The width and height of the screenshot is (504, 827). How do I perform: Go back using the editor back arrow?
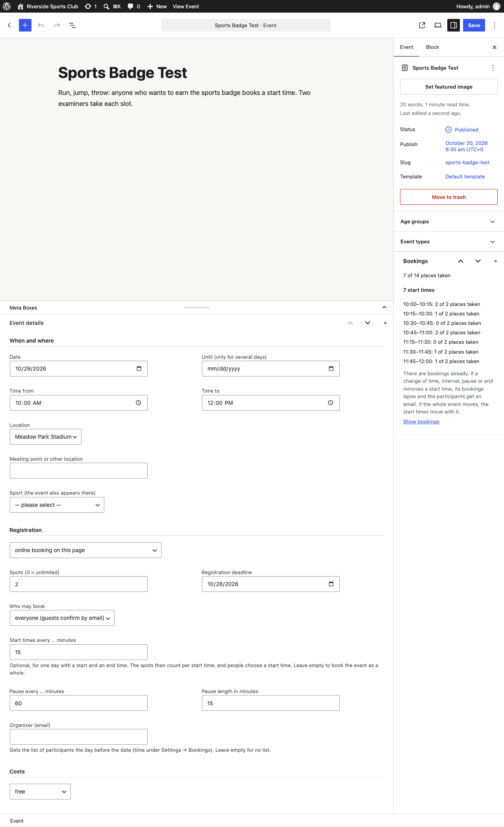[9, 25]
